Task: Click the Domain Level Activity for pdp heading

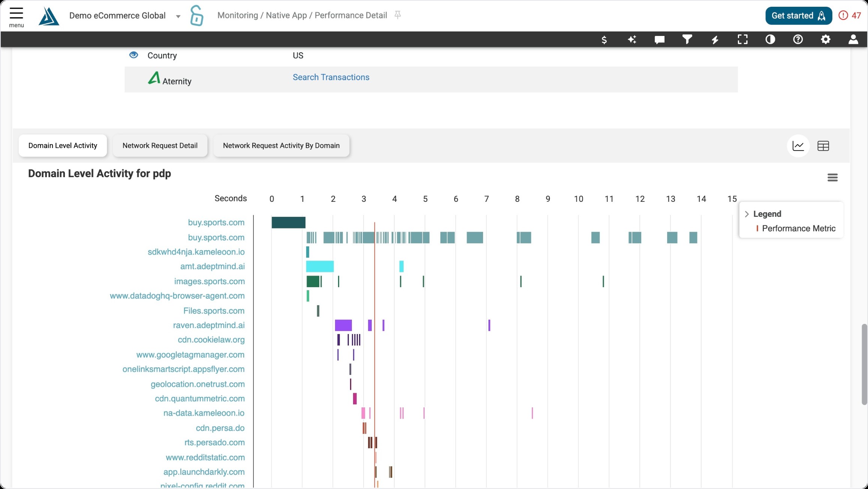Action: [99, 173]
